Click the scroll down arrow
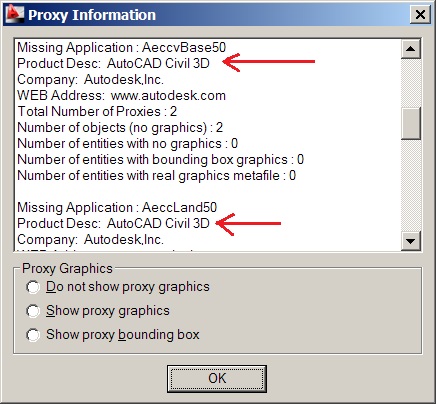 click(410, 241)
